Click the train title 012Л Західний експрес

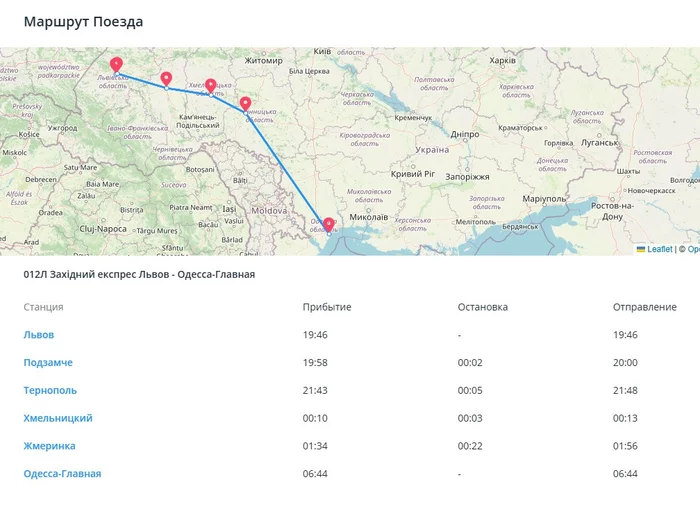click(139, 274)
